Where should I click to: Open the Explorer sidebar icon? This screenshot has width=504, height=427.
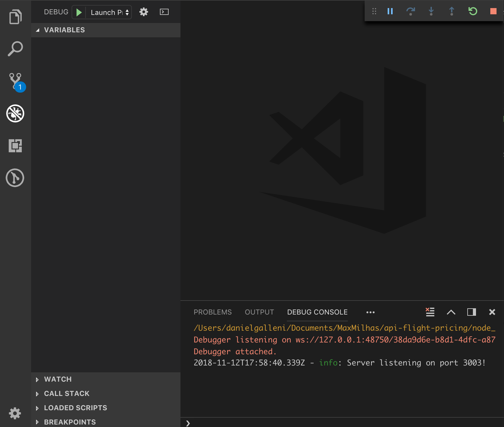[x=15, y=16]
